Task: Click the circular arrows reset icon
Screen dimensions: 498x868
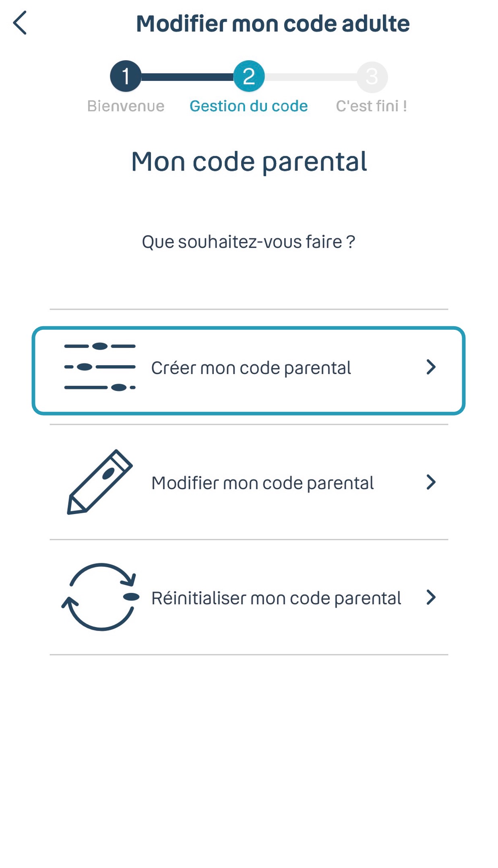Action: tap(101, 597)
